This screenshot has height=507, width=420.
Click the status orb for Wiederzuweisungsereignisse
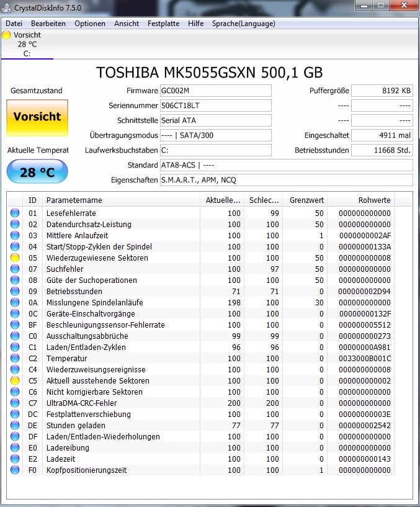point(15,369)
